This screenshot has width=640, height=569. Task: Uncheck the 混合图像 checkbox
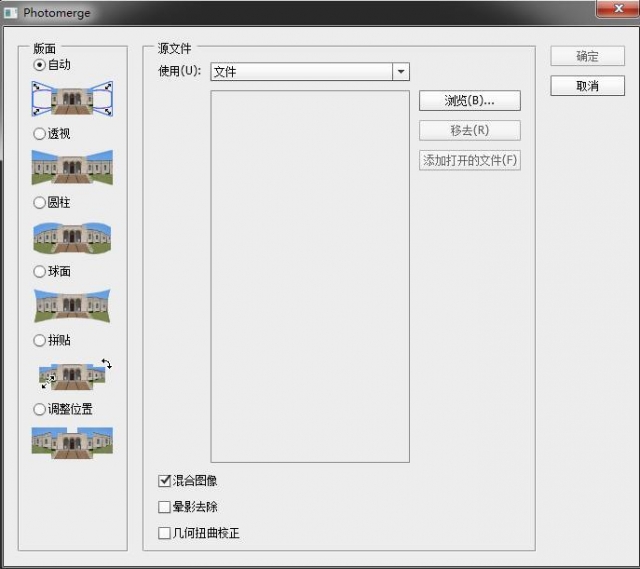click(x=164, y=481)
